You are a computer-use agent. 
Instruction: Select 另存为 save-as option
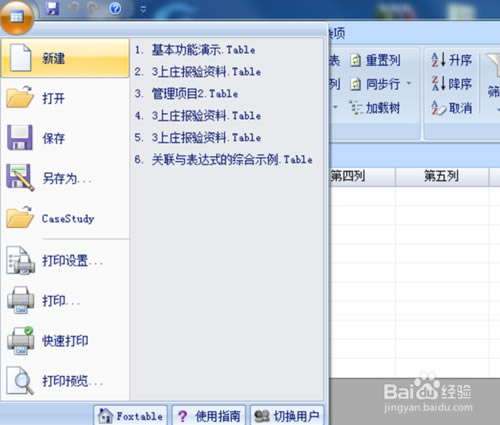click(x=65, y=178)
